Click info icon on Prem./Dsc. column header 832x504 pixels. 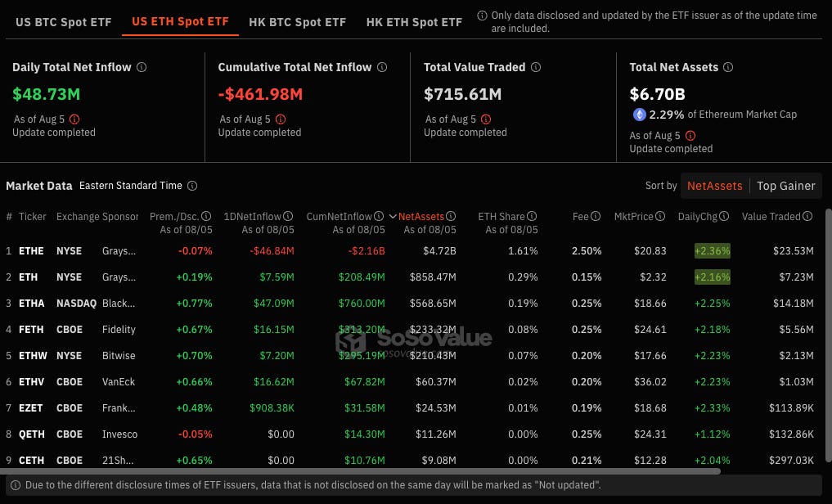click(206, 217)
